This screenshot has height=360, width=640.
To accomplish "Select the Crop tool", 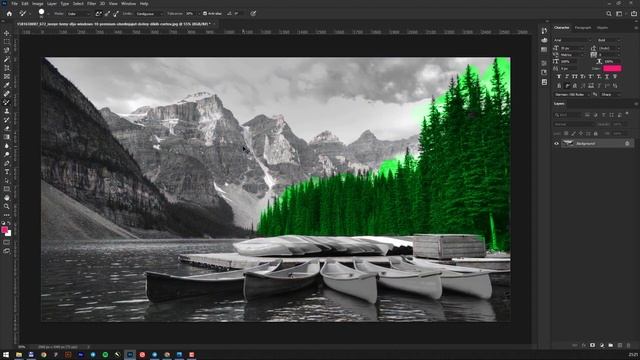I will tap(7, 68).
